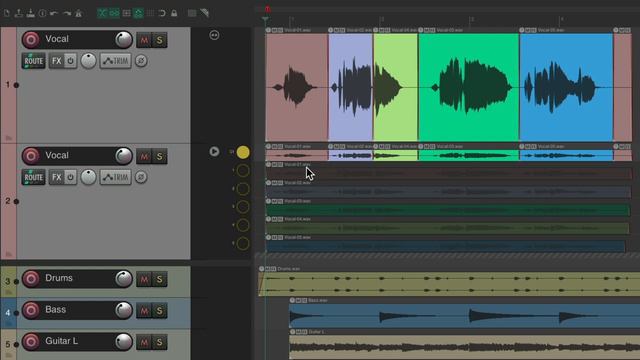Solo track 1 Vocal
The width and height of the screenshot is (640, 360).
click(160, 40)
